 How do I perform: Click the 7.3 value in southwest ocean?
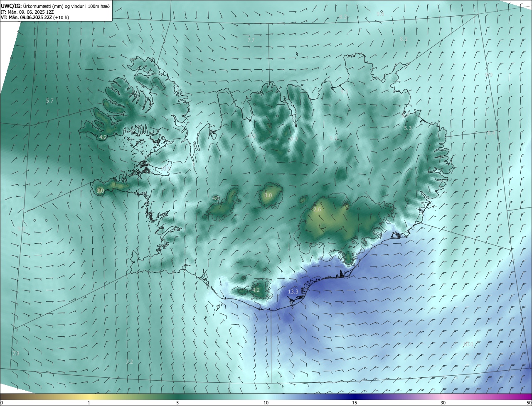tap(16, 353)
